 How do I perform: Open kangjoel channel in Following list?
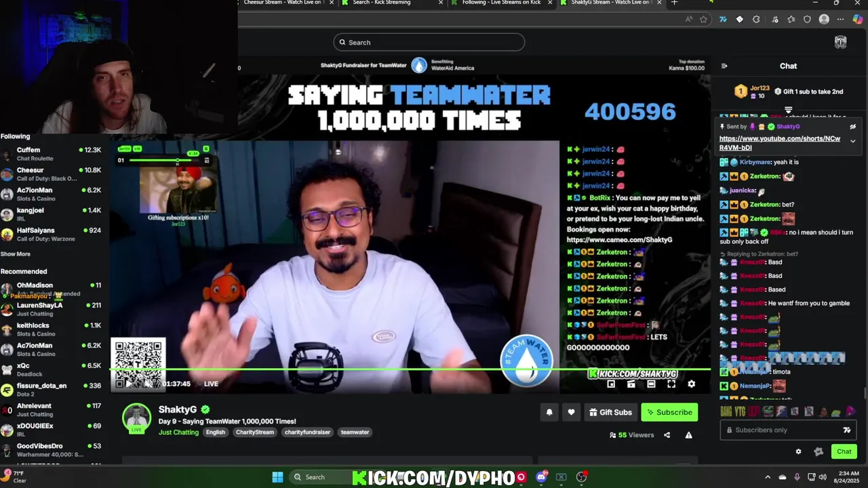[x=51, y=214]
